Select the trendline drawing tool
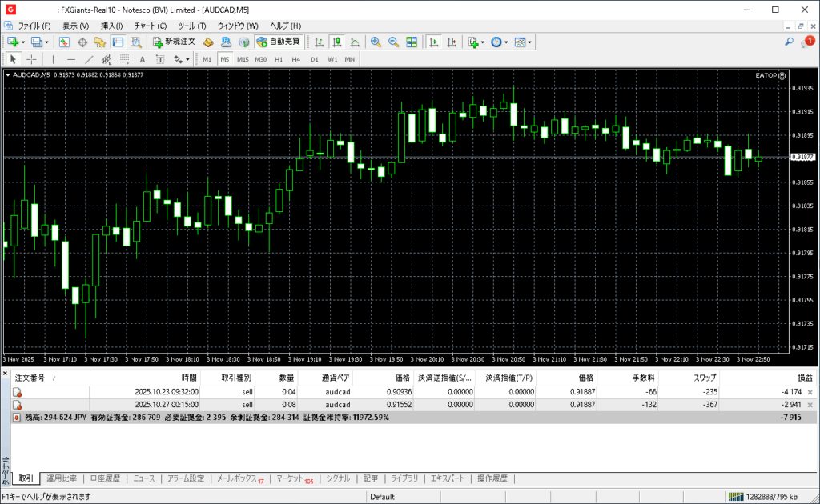This screenshot has height=504, width=820. 89,59
